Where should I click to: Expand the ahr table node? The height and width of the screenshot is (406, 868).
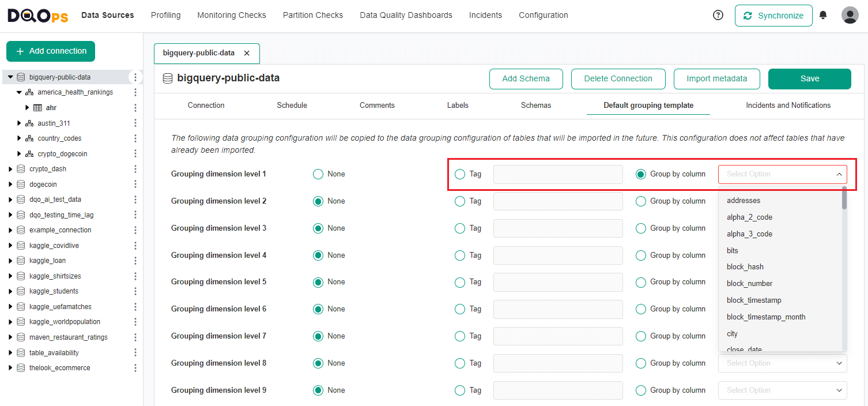pyautogui.click(x=27, y=108)
